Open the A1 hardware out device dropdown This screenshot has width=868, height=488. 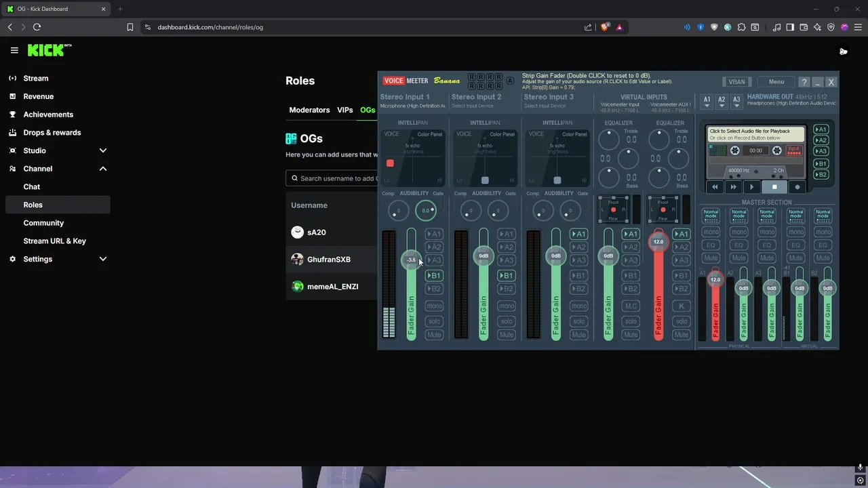(x=707, y=100)
